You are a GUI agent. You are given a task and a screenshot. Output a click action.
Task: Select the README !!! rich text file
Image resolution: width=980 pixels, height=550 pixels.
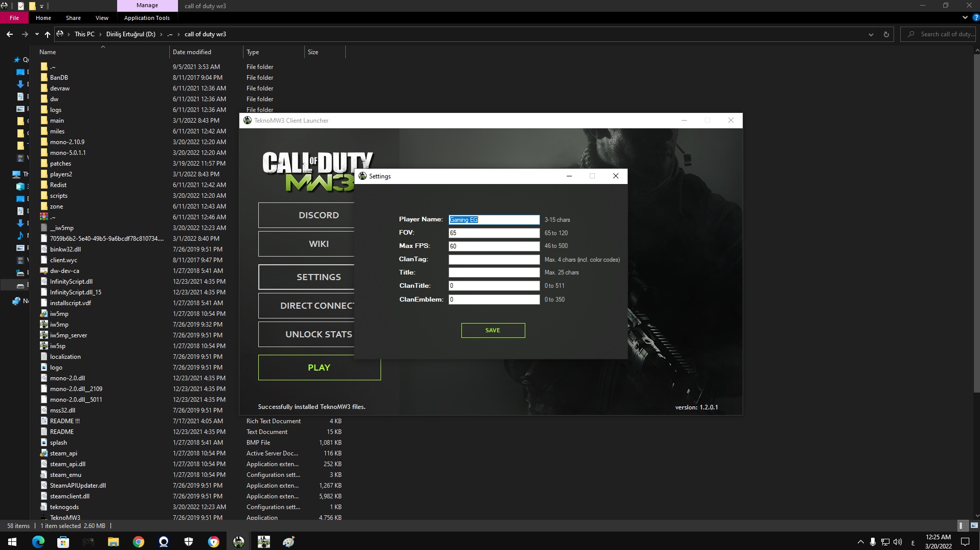point(65,421)
